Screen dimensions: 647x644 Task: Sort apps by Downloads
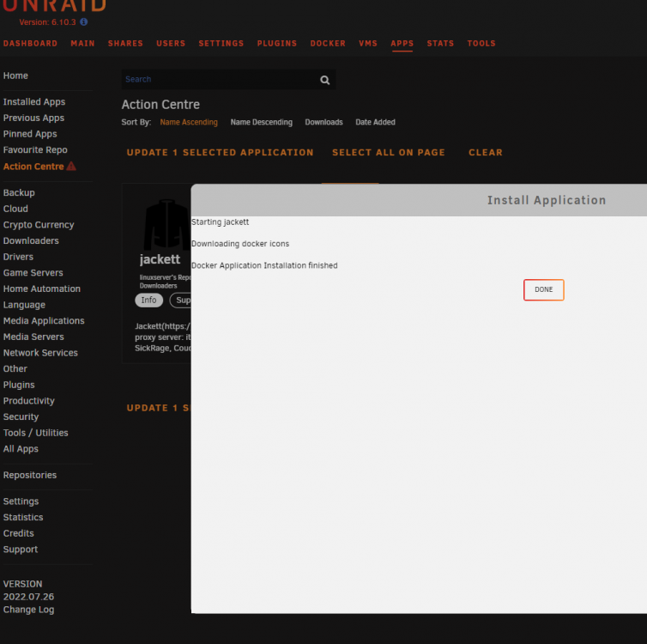pos(323,122)
